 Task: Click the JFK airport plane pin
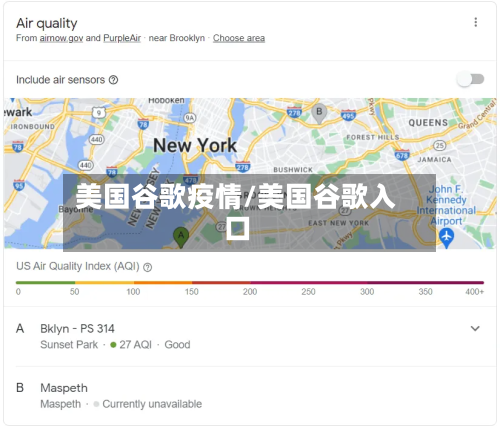click(447, 238)
